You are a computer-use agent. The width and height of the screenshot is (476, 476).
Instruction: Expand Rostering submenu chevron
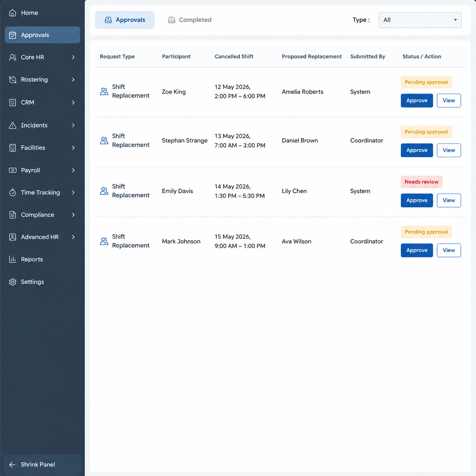(73, 80)
